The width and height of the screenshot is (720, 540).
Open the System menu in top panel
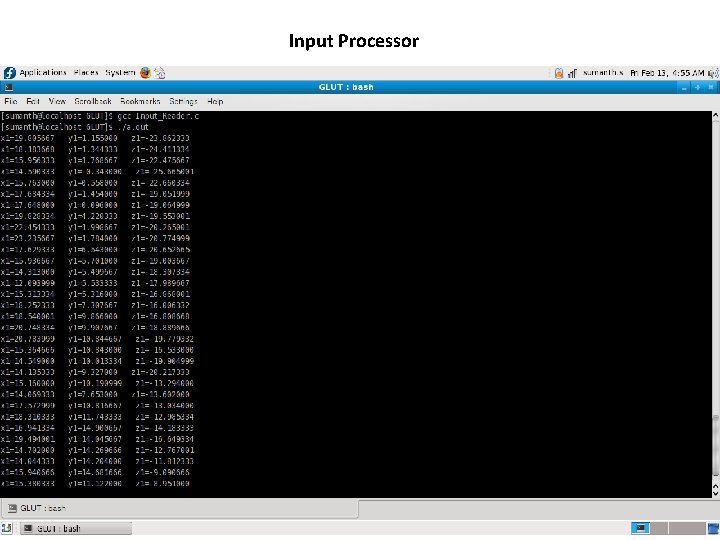[120, 73]
